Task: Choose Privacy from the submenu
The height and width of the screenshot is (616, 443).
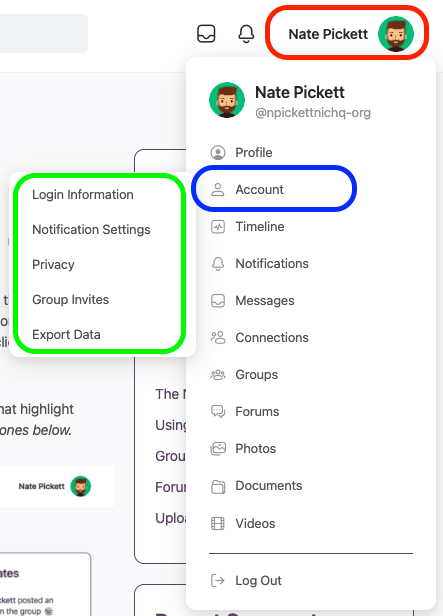Action: point(53,264)
